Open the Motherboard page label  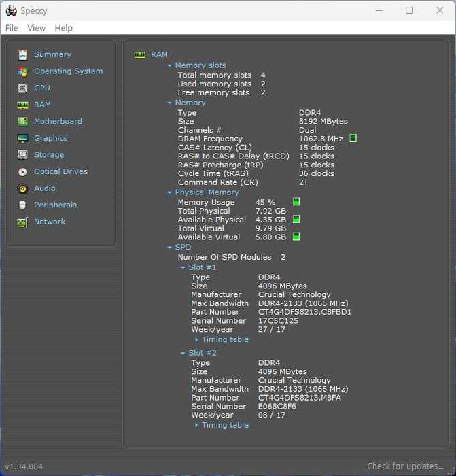coord(58,122)
